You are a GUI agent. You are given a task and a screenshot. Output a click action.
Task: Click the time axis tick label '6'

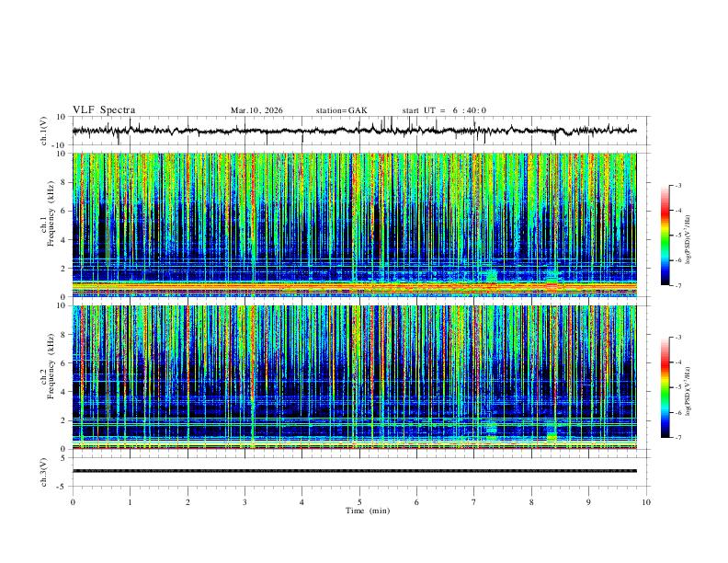click(x=416, y=502)
